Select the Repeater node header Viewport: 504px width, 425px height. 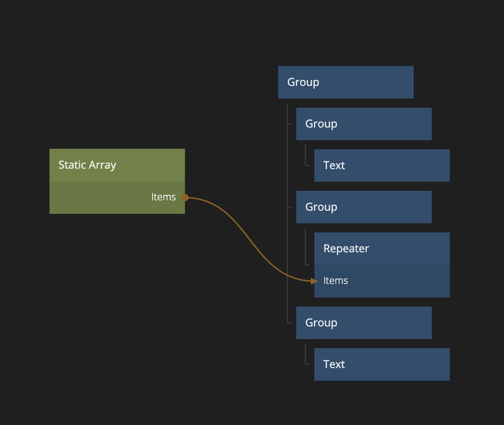(382, 249)
